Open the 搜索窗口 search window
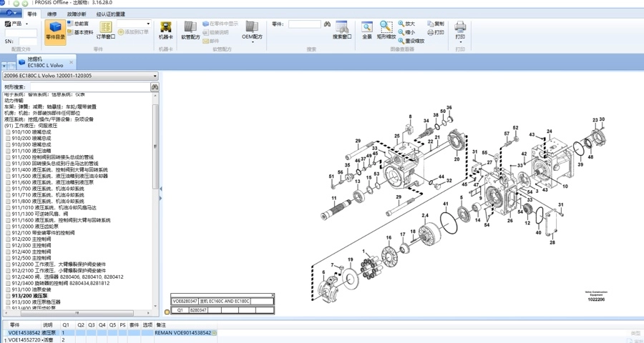The width and height of the screenshot is (644, 343). 342,31
